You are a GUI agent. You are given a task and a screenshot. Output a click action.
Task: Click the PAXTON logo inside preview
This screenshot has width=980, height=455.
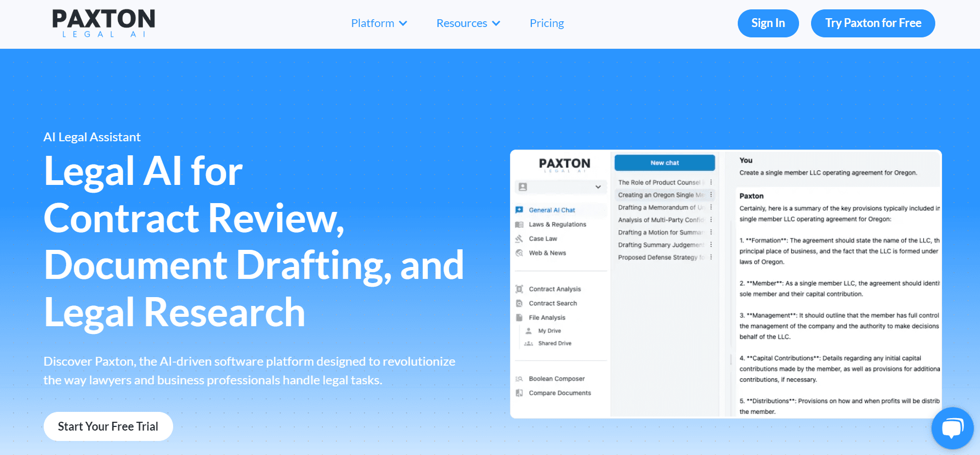tap(565, 165)
